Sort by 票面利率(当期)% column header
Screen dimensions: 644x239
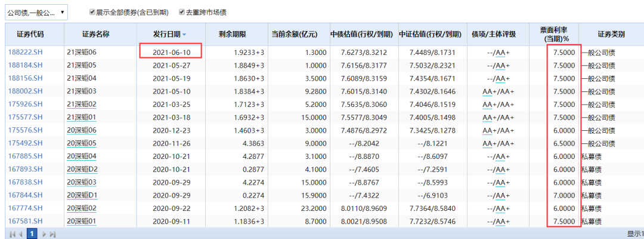click(554, 35)
